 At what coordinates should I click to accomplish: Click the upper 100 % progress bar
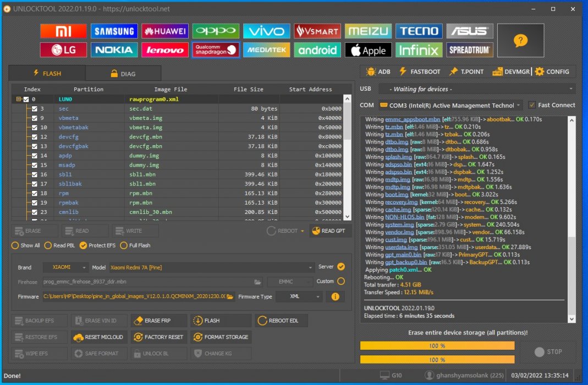(x=437, y=345)
